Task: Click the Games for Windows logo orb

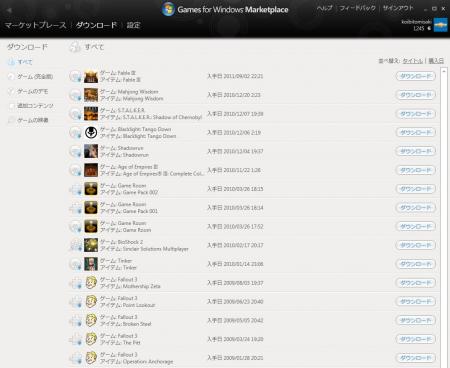Action: pyautogui.click(x=168, y=9)
